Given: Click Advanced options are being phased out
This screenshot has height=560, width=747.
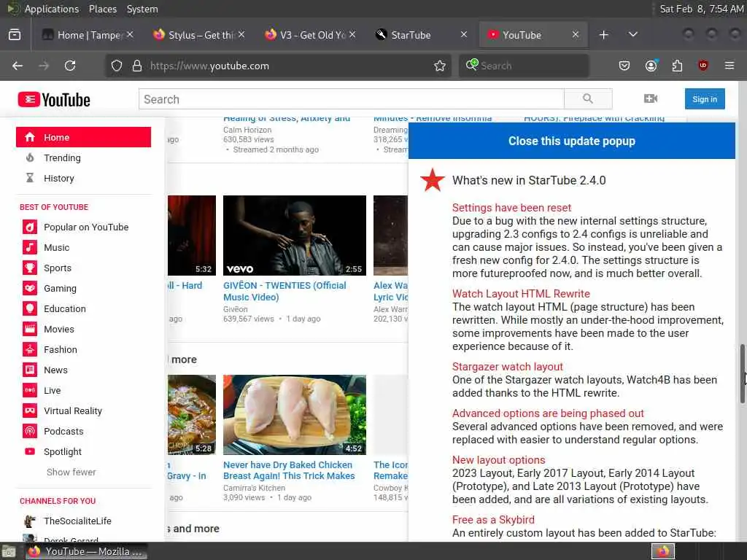Looking at the screenshot, I should (548, 413).
